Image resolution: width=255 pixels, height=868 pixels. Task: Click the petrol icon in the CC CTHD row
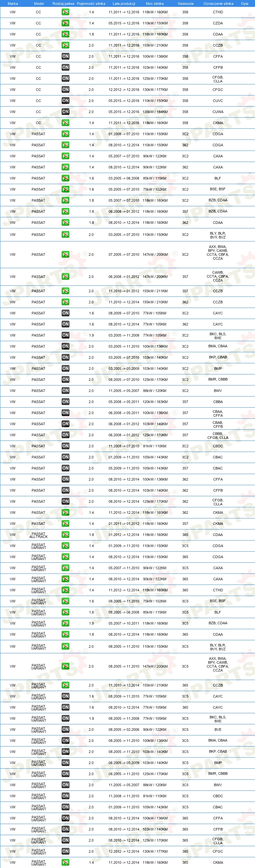(x=66, y=12)
